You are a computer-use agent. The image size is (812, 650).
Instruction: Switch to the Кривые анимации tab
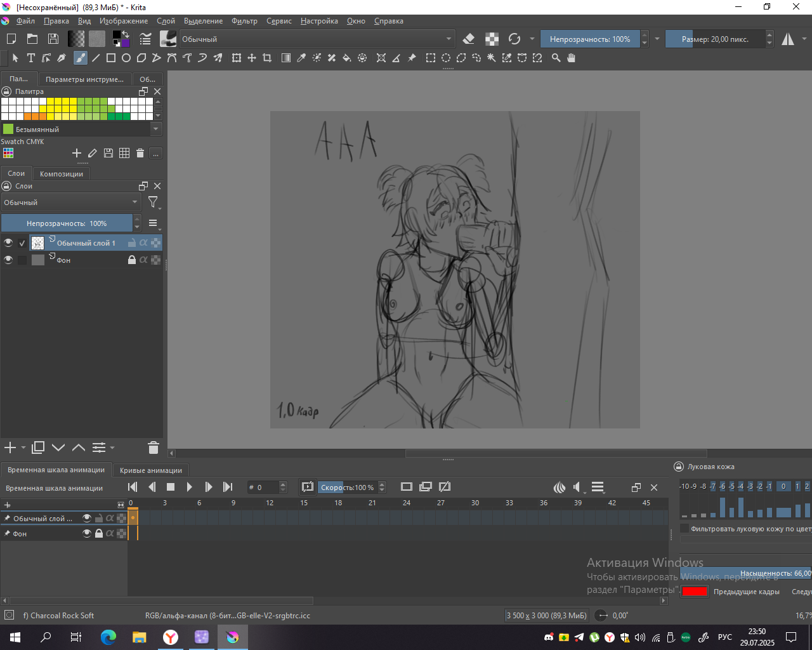150,470
